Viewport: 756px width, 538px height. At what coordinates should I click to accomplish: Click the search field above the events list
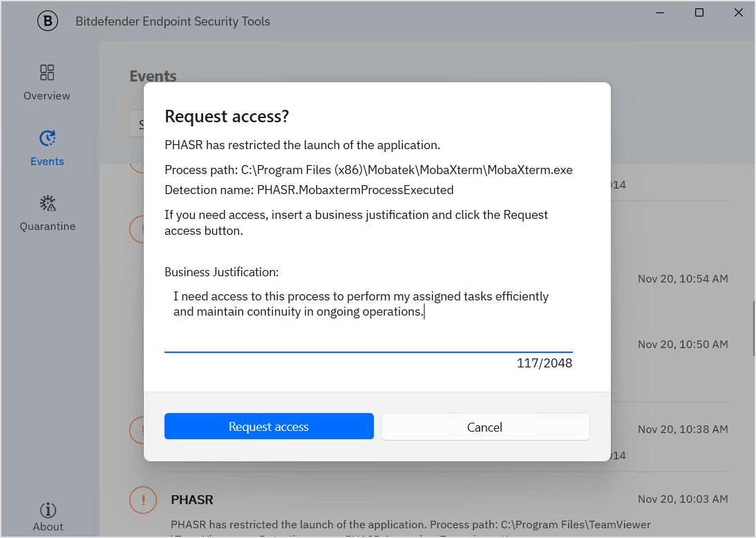[138, 124]
